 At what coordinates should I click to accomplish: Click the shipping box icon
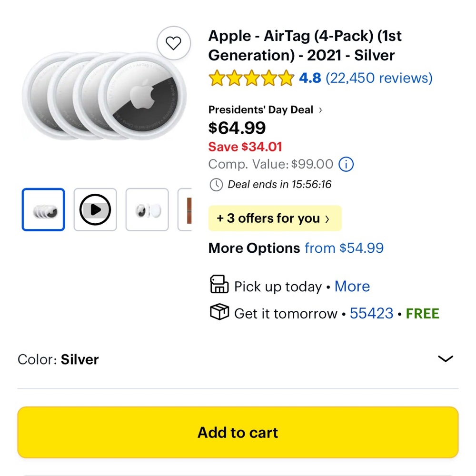[x=219, y=312]
